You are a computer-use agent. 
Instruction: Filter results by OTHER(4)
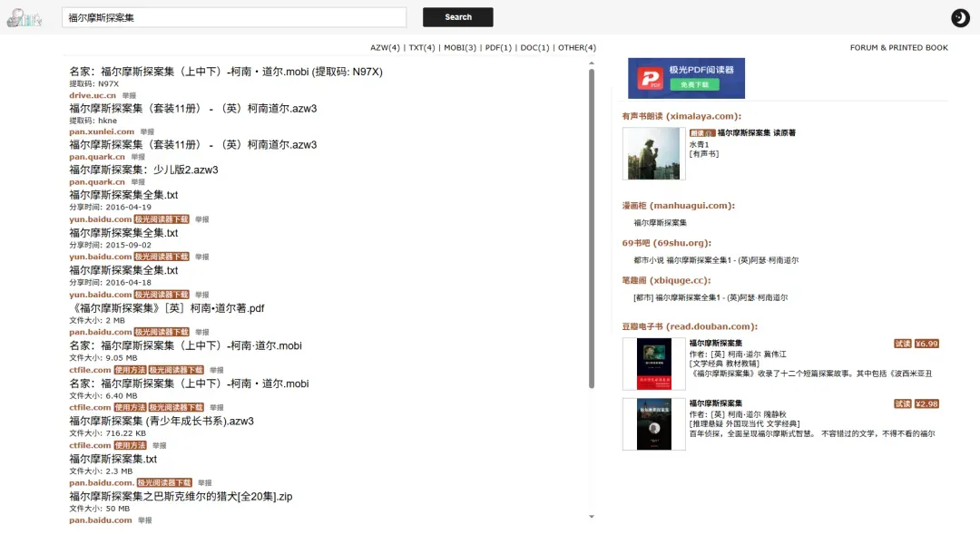(577, 47)
